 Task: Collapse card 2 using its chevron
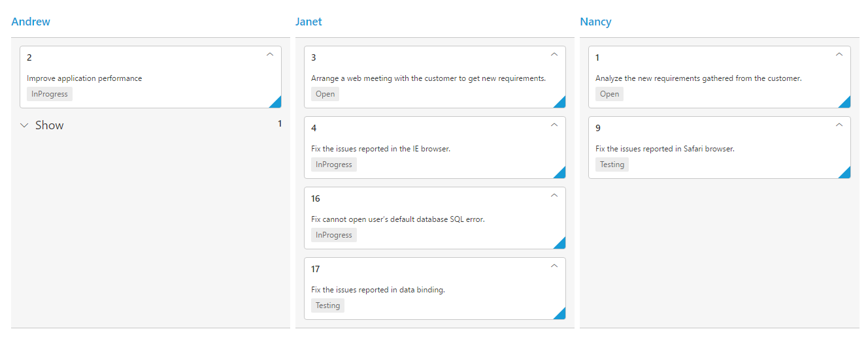tap(270, 55)
